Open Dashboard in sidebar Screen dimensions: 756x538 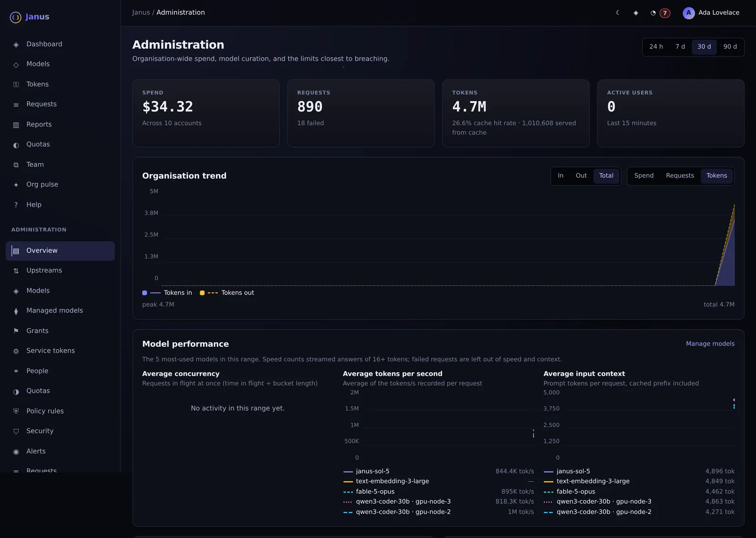tap(60, 44)
